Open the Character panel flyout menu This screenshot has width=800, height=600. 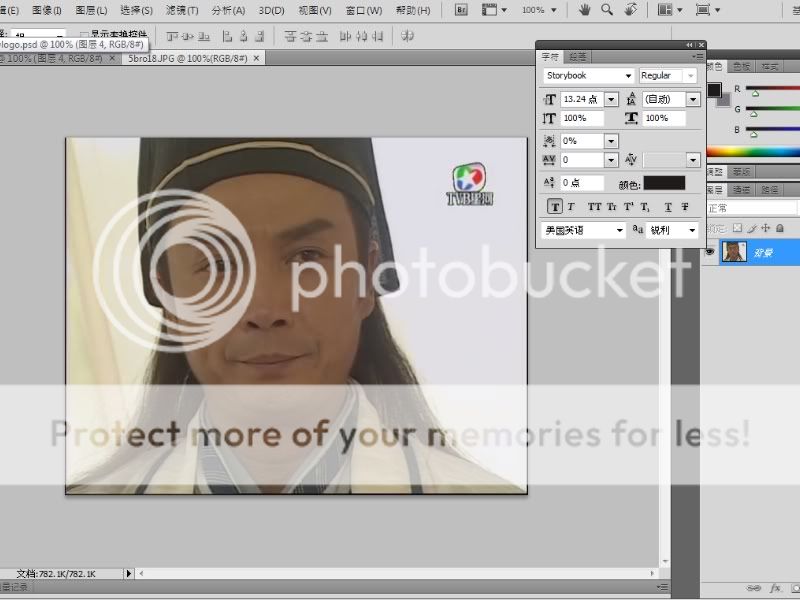(698, 57)
